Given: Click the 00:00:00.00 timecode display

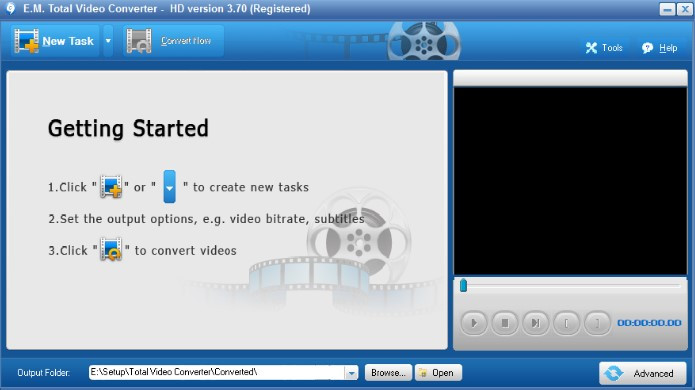Looking at the screenshot, I should click(x=649, y=323).
